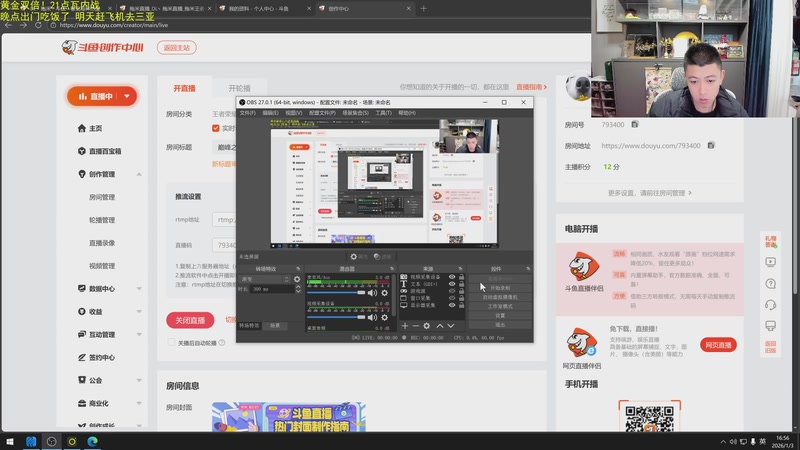Click 开始录制 in OBS controls

tap(500, 288)
